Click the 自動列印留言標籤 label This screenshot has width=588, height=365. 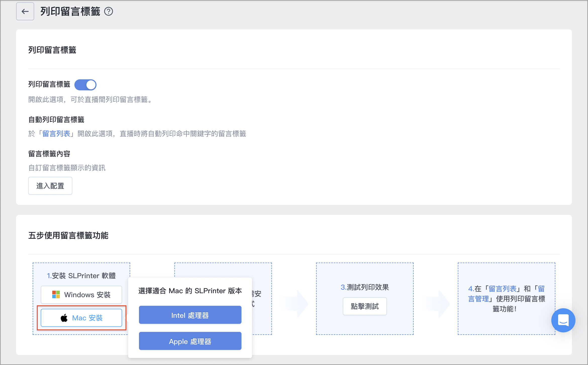56,119
